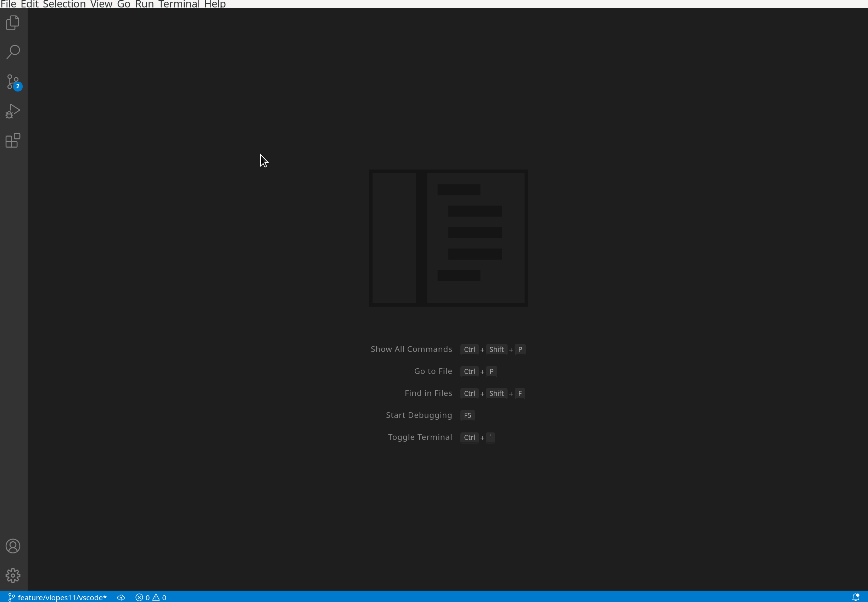This screenshot has width=868, height=602.
Task: Open the Run menu
Action: click(x=144, y=4)
